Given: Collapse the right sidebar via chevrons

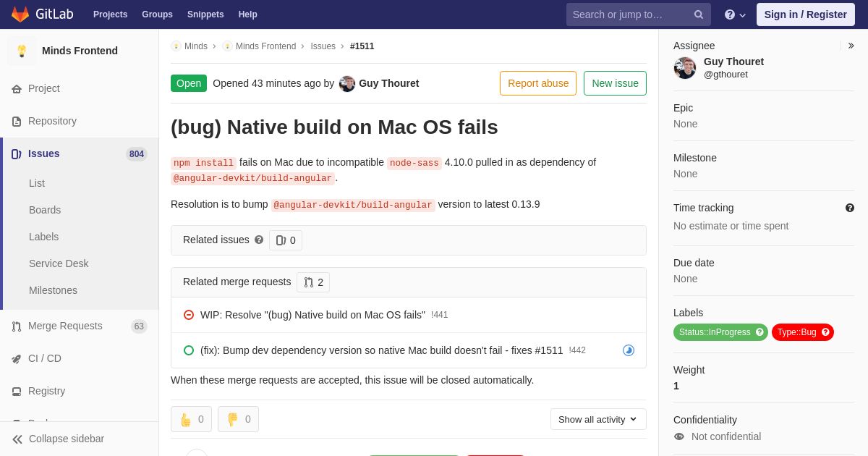Looking at the screenshot, I should [x=851, y=46].
